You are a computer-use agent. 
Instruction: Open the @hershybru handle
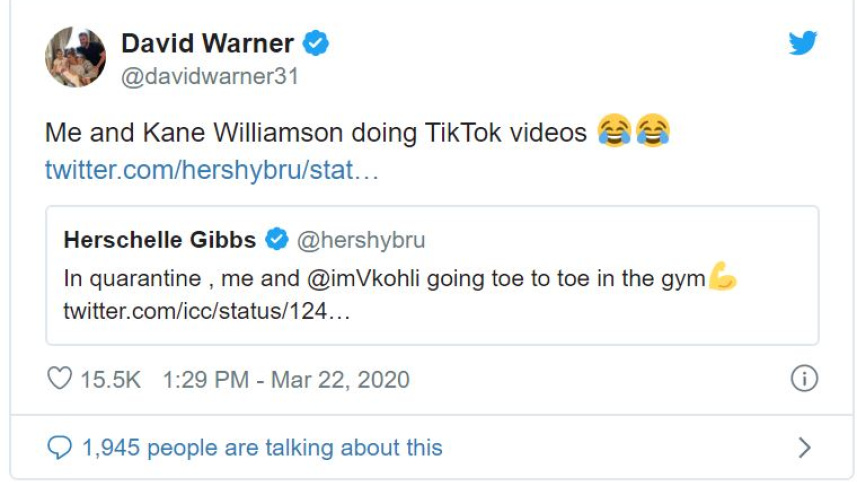(361, 240)
